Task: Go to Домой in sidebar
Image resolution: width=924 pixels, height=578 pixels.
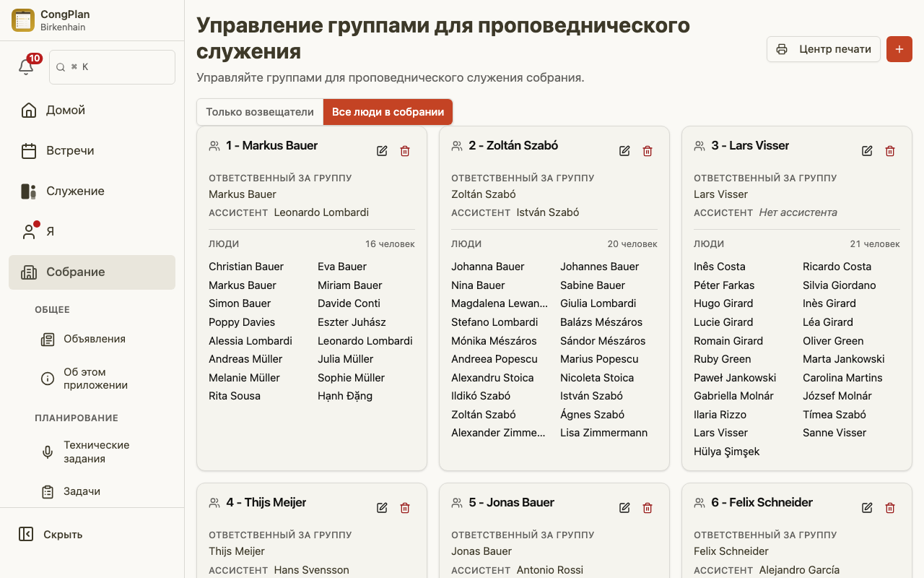Action: [x=92, y=111]
